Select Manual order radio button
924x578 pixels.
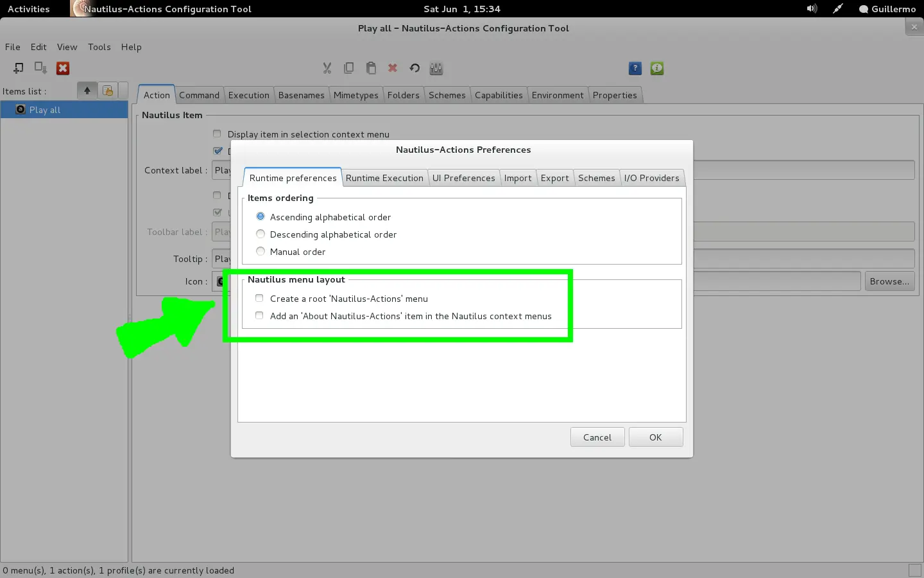coord(291,252)
